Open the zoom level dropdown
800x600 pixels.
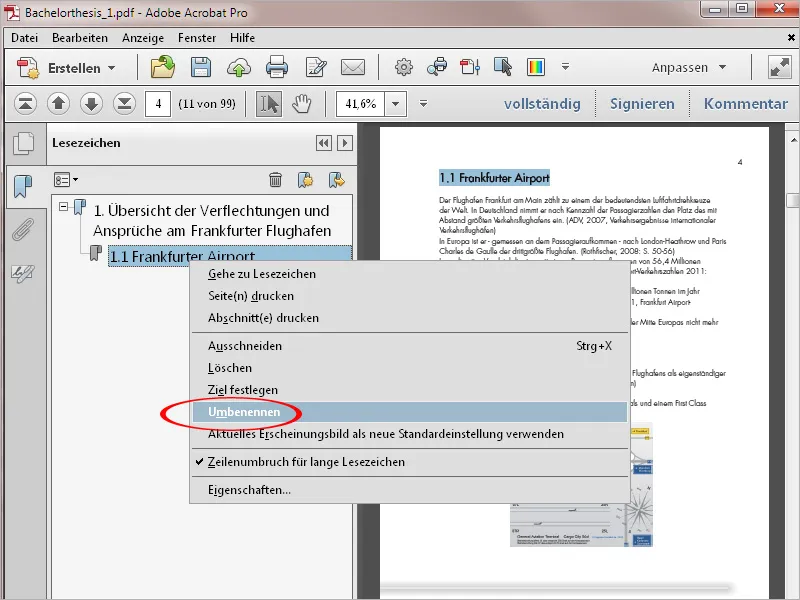[394, 103]
